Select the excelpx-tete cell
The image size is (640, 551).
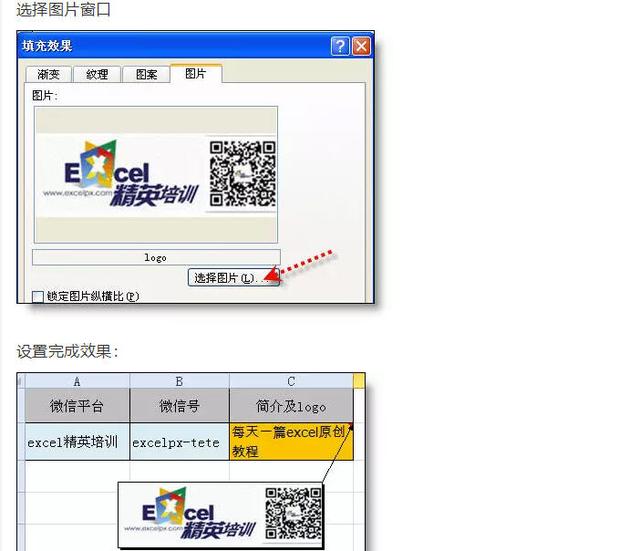179,442
